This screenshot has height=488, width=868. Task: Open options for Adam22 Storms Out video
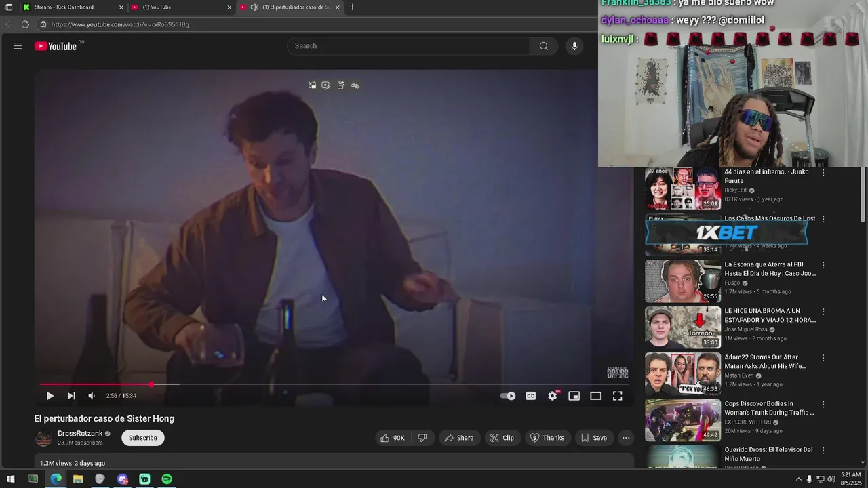tap(823, 358)
